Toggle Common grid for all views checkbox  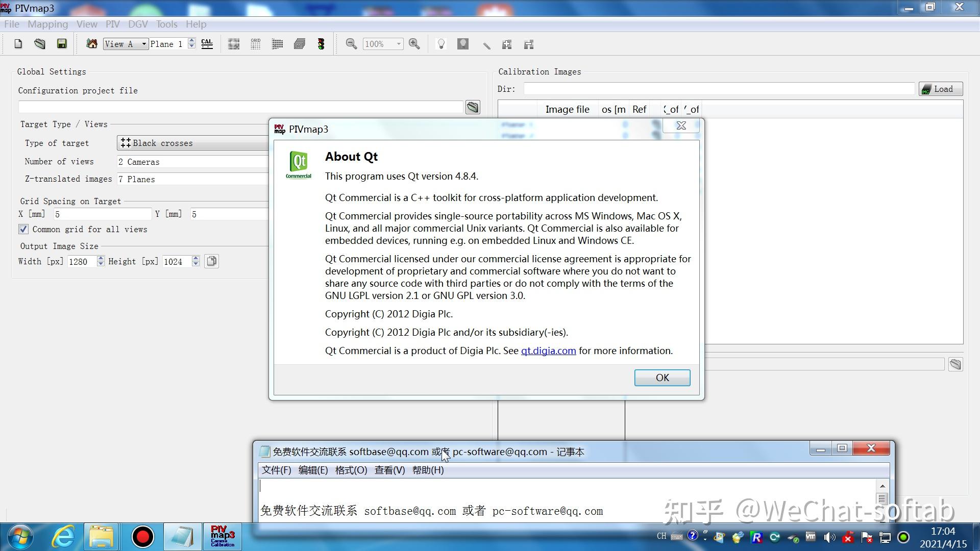(x=23, y=229)
